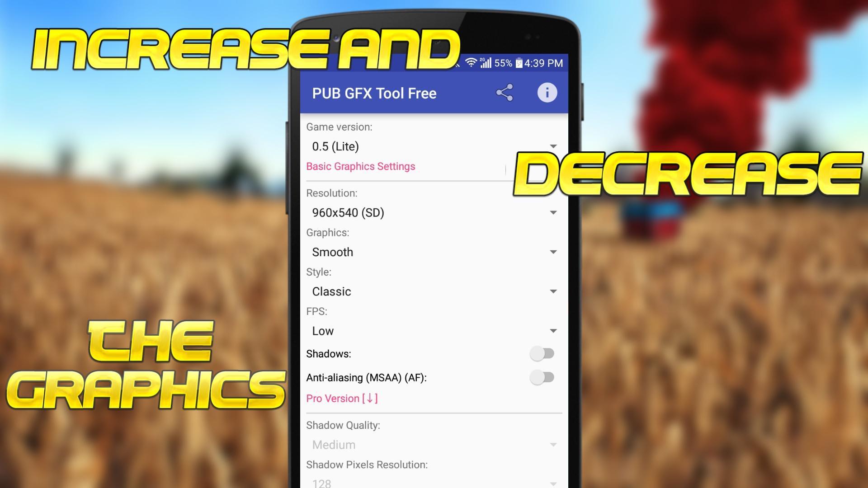Click the Share icon in PUB GFX Tool
The height and width of the screenshot is (488, 868).
505,93
